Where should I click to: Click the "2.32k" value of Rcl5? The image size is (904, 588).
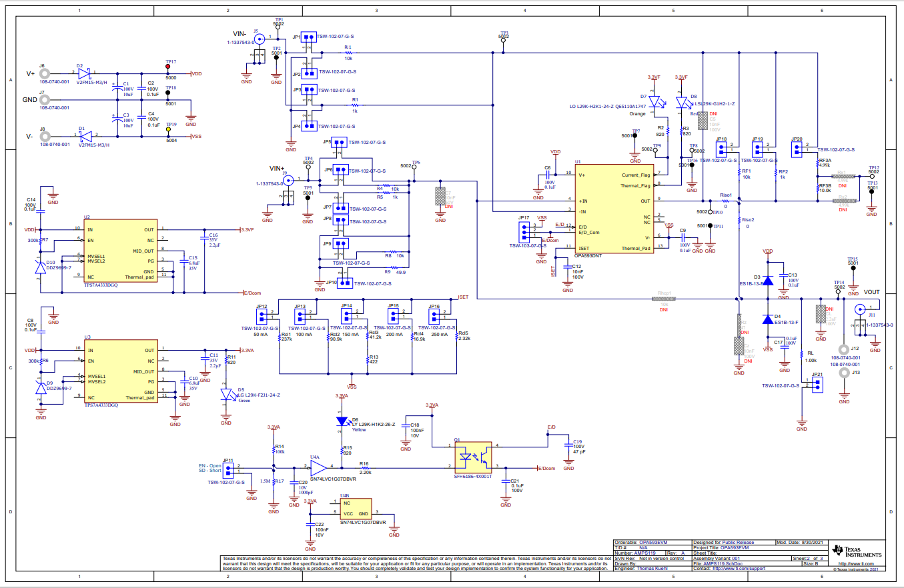[464, 339]
